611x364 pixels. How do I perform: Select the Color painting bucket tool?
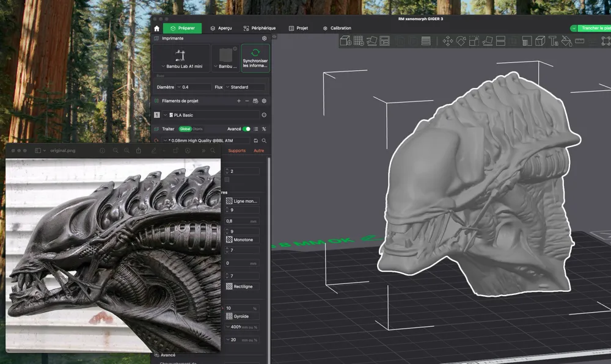click(x=566, y=41)
